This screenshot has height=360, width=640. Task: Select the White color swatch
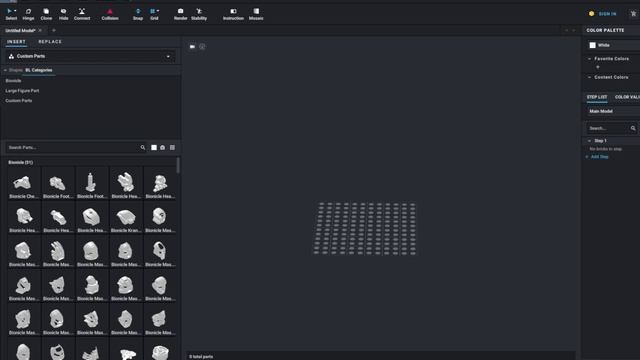[x=593, y=45]
